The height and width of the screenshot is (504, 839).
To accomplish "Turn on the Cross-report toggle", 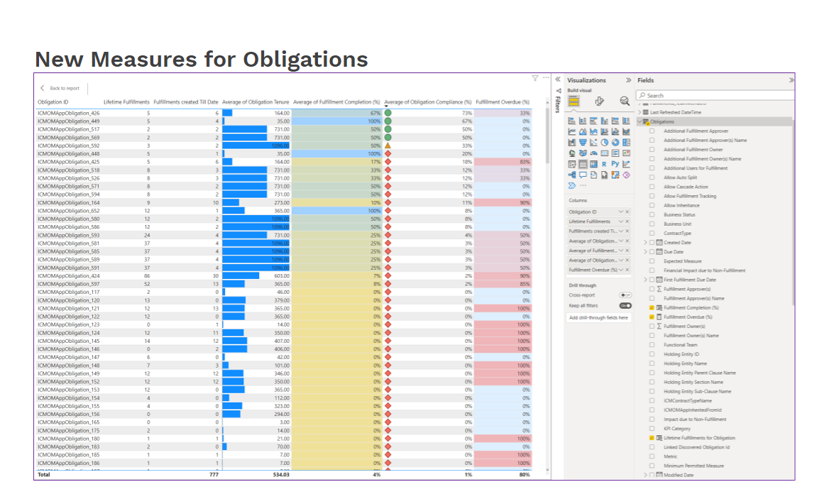I will [625, 295].
